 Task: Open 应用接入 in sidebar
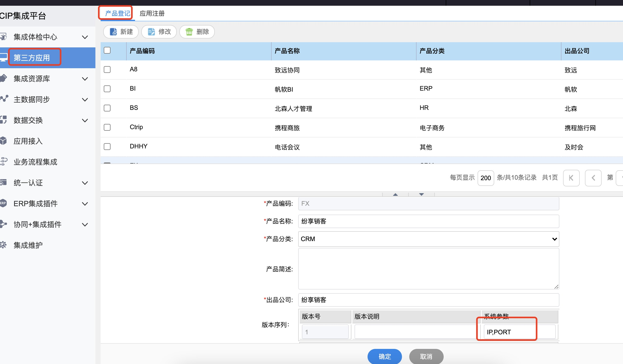pyautogui.click(x=48, y=141)
